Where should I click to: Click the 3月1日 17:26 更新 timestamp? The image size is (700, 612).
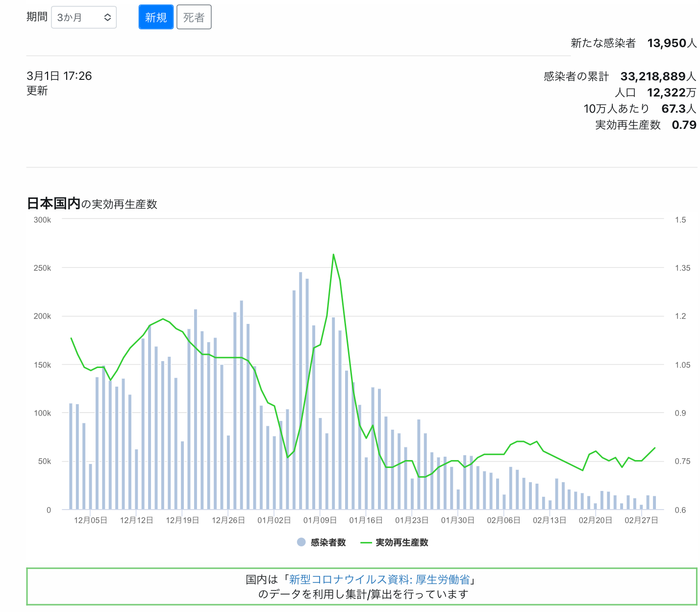click(x=59, y=83)
